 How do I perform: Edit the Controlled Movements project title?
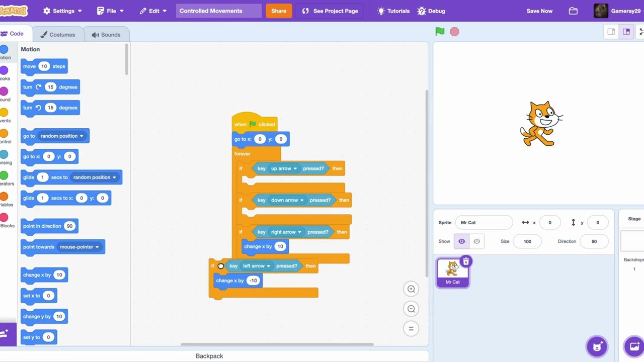pyautogui.click(x=218, y=11)
